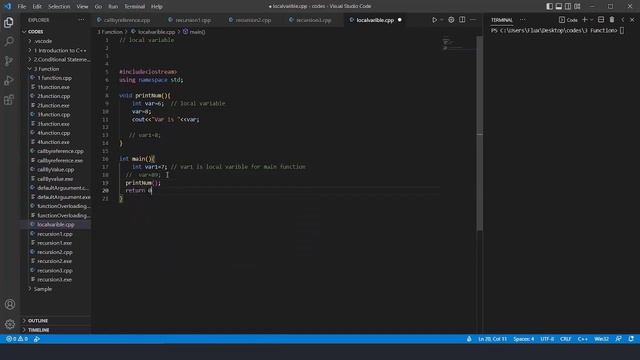Click the unsaved dot on localvarible.cpp tab
The image size is (640, 360).
click(400, 20)
